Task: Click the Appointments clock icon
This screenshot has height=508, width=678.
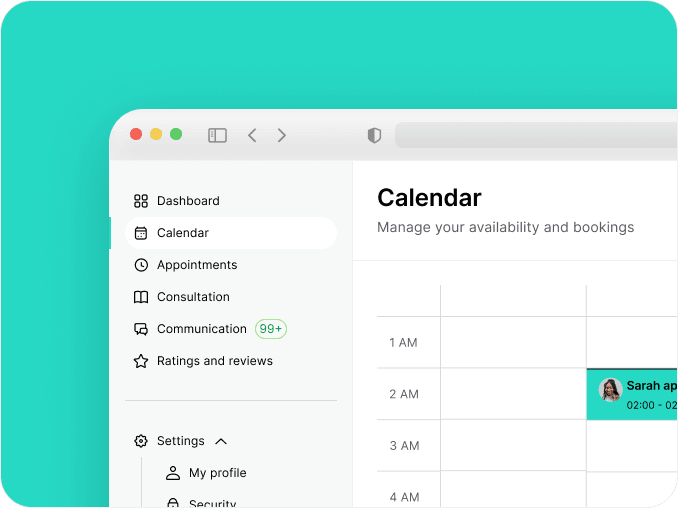Action: click(141, 265)
